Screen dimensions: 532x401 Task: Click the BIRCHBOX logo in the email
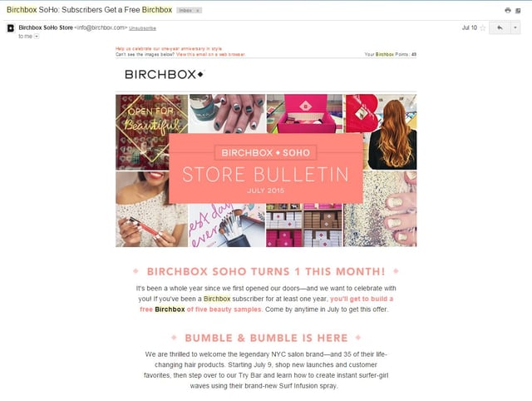click(x=165, y=74)
